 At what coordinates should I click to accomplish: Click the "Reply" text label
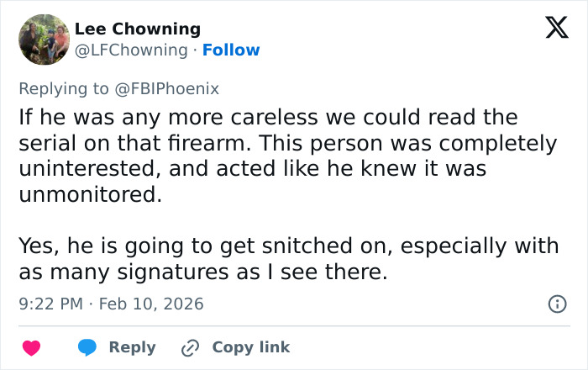coord(132,347)
